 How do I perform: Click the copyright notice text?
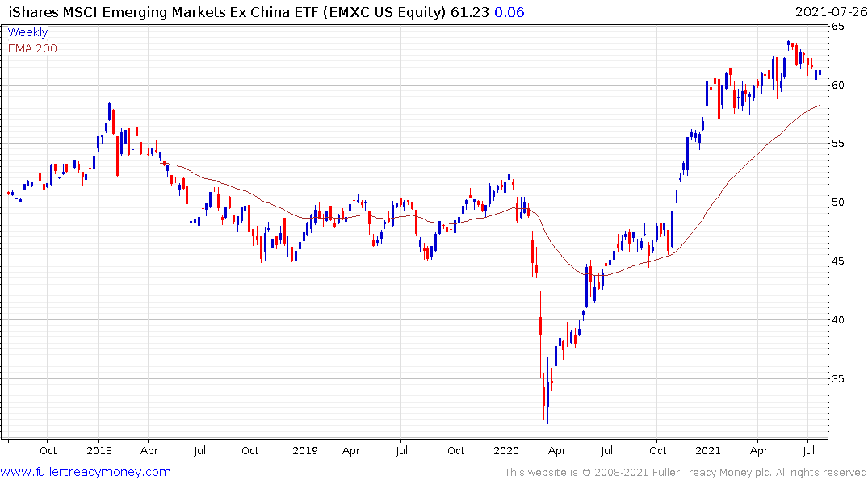686,473
